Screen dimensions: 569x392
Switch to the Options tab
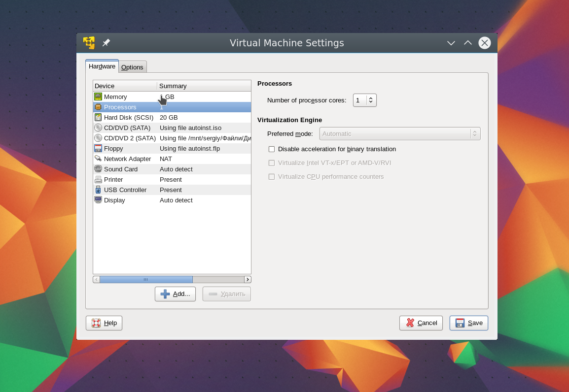click(x=132, y=67)
